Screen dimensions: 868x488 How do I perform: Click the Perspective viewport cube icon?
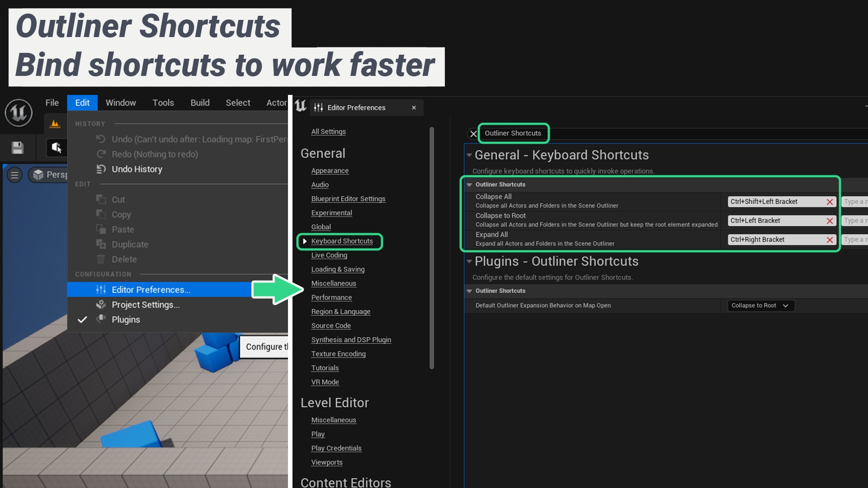(x=38, y=175)
